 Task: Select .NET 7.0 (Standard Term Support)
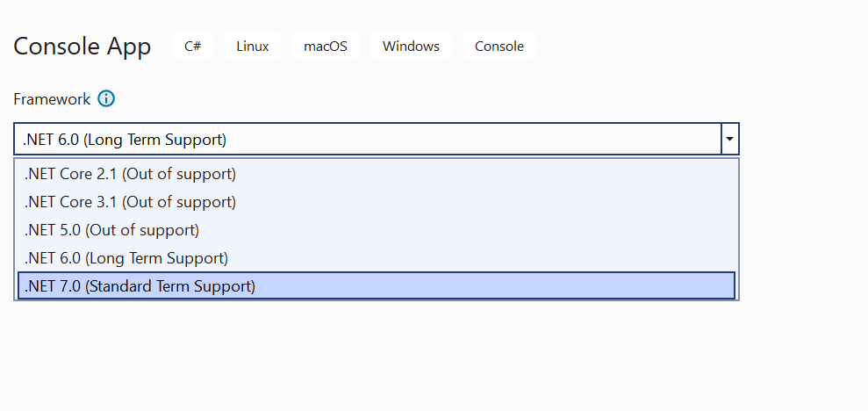point(377,285)
